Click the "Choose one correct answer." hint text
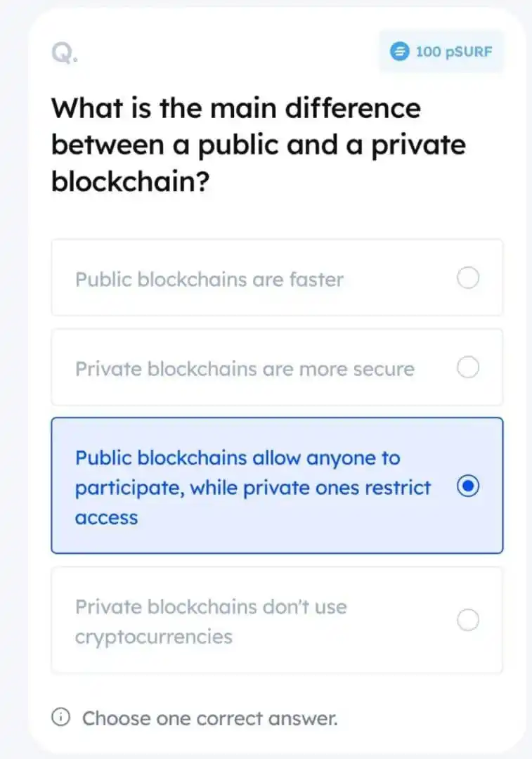Viewport: 532px width, 759px height. tap(209, 718)
